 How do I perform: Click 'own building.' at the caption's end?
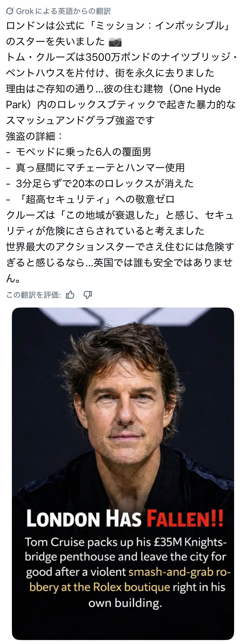(125, 603)
